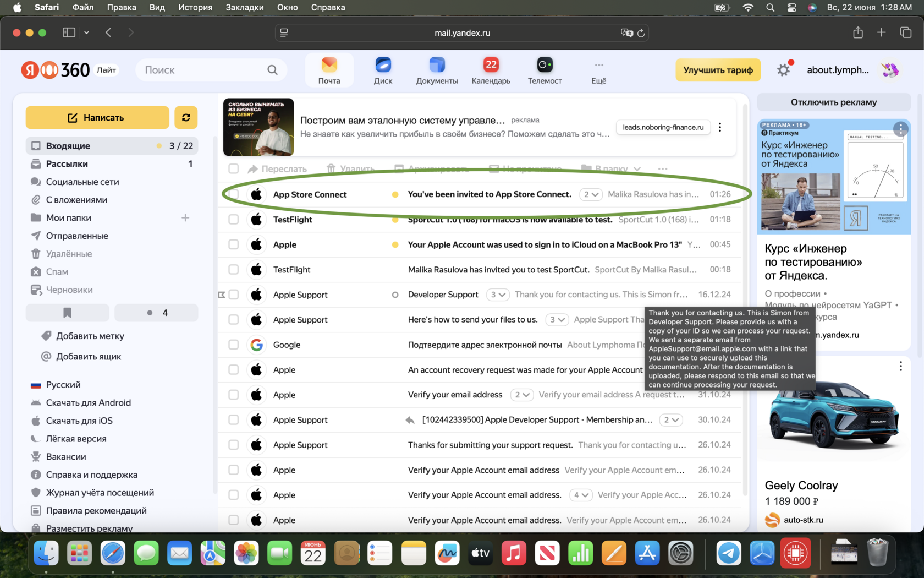Open Telegram from the Dock

(728, 553)
